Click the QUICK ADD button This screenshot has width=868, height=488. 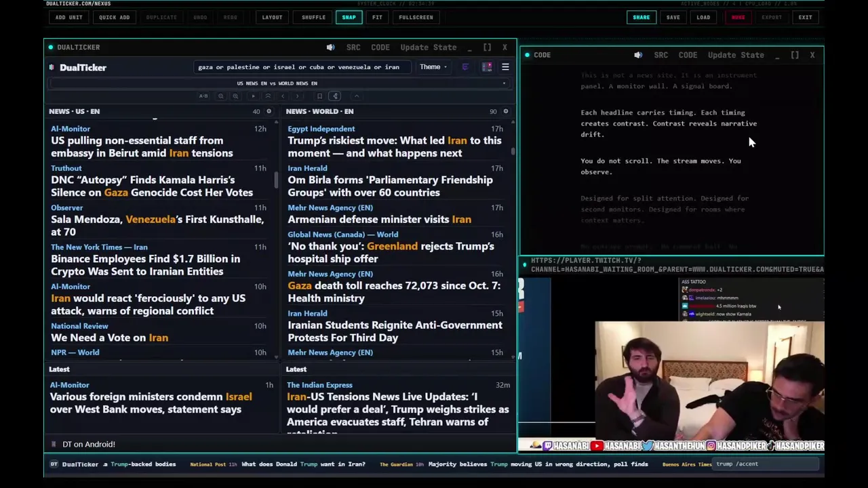pos(114,17)
